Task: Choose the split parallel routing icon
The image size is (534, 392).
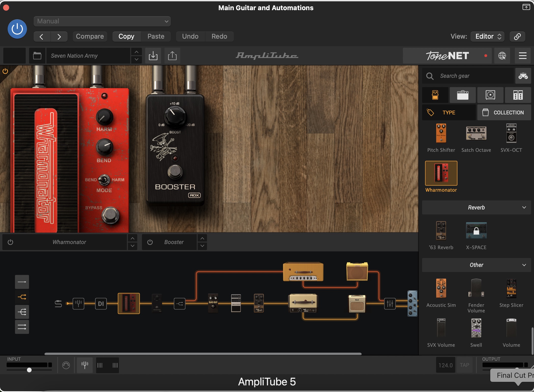Action: pos(22,297)
